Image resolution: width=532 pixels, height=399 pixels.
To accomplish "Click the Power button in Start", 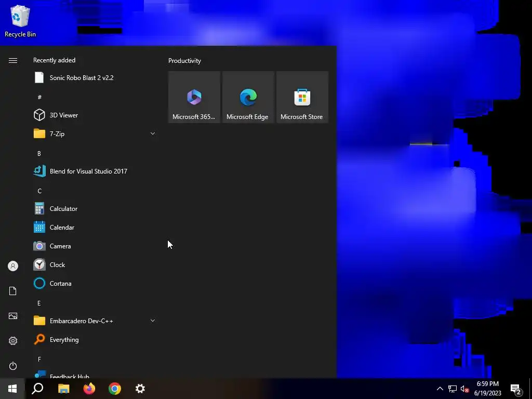I will coord(13,366).
